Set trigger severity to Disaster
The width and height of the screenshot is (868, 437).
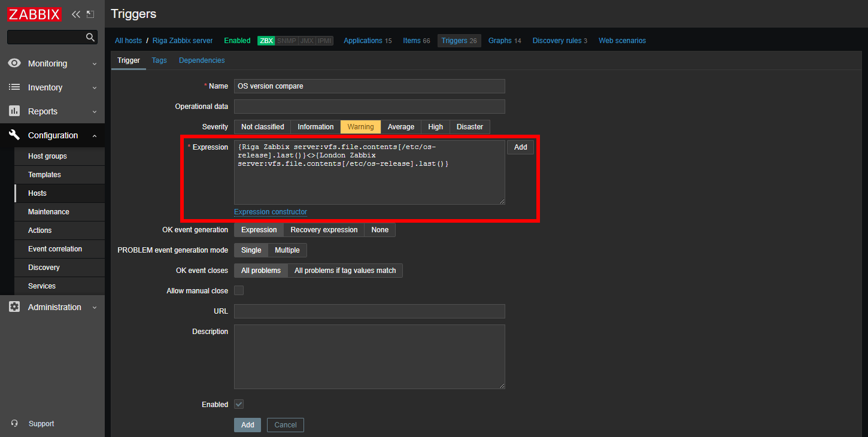[469, 126]
